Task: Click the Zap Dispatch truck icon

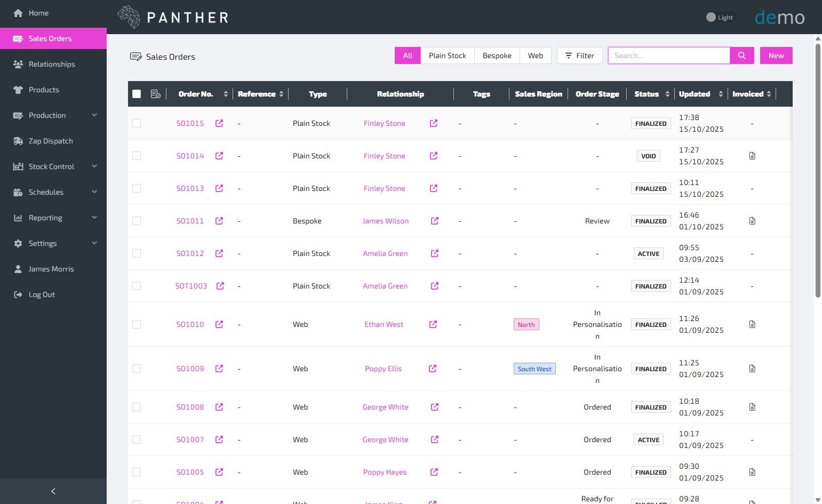Action: 18,141
